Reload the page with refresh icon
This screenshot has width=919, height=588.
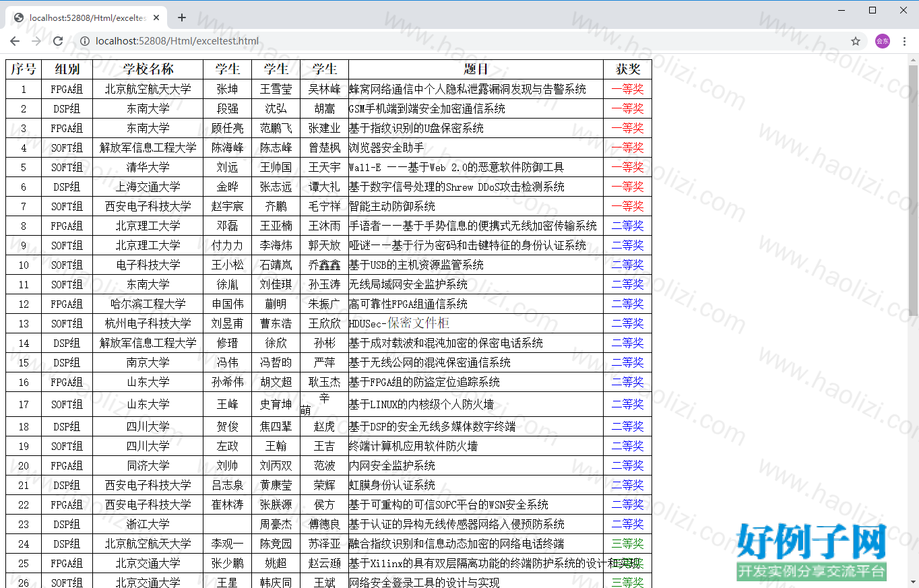pyautogui.click(x=58, y=41)
